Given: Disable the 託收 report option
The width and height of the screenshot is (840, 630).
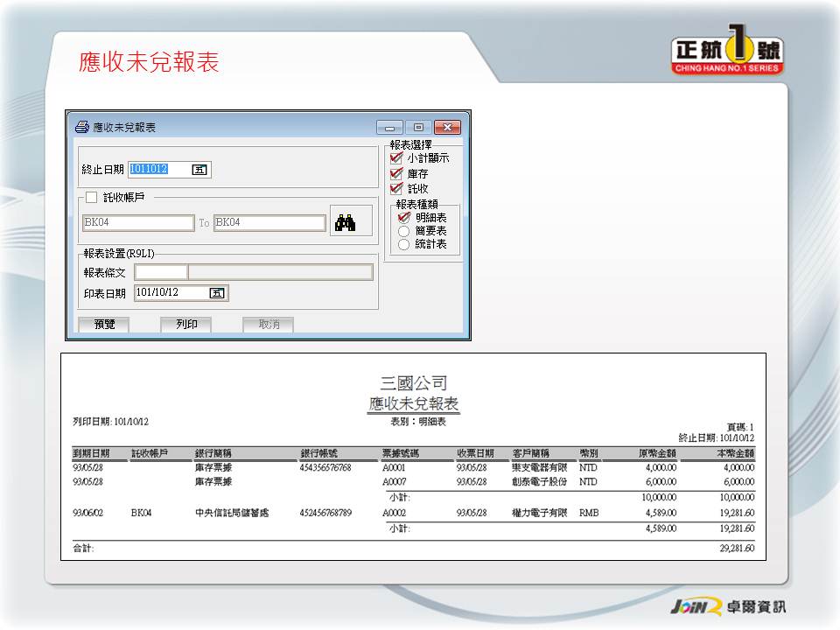Looking at the screenshot, I should [x=397, y=188].
